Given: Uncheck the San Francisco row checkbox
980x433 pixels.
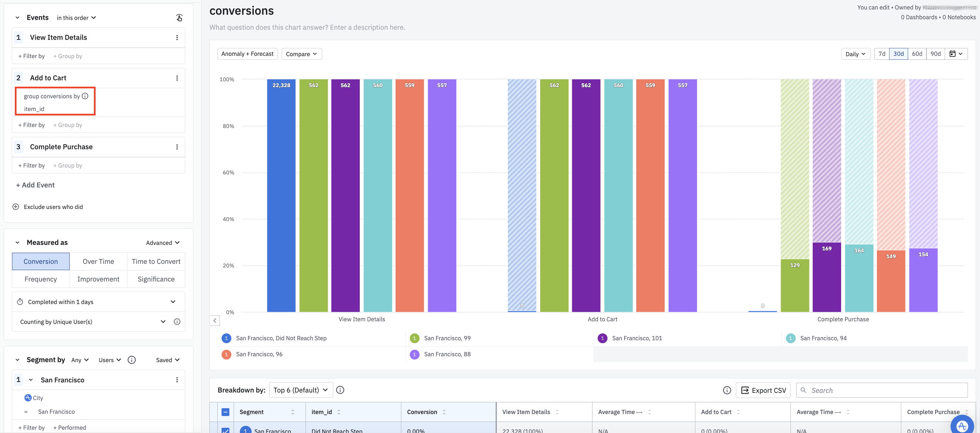Looking at the screenshot, I should [225, 430].
